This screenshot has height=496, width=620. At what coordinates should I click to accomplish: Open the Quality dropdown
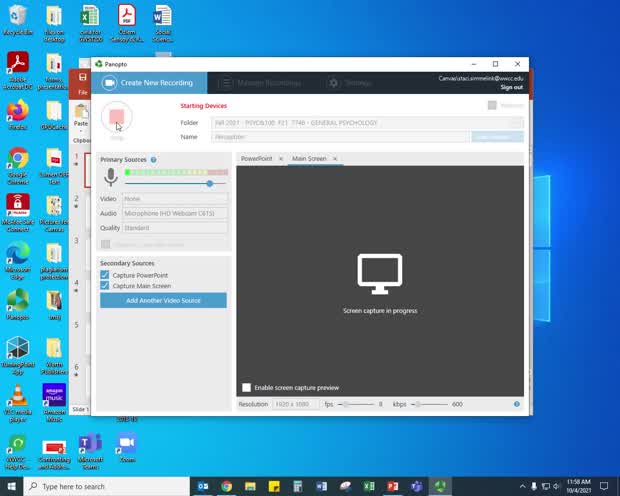click(x=175, y=228)
